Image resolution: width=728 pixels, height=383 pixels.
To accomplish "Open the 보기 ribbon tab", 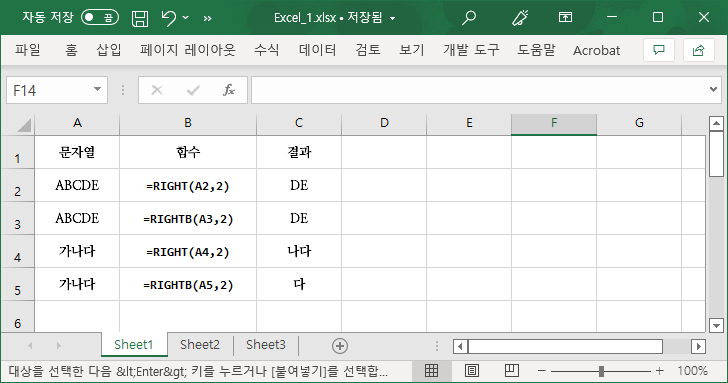I will point(412,50).
